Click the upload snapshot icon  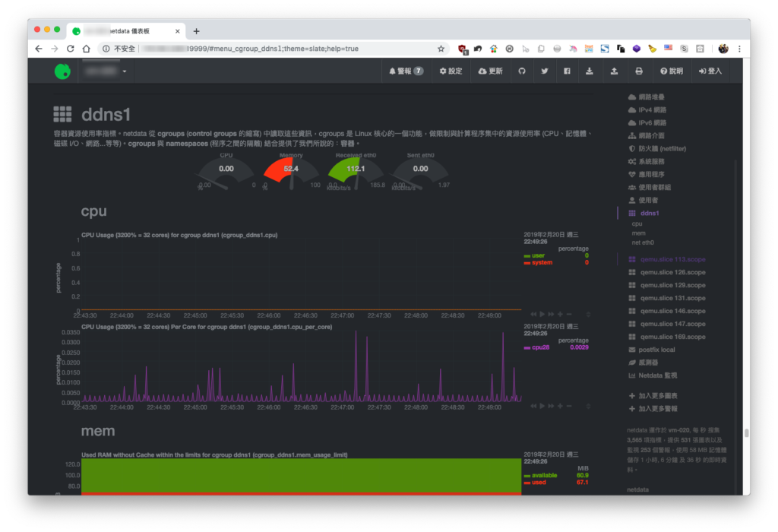coord(614,71)
